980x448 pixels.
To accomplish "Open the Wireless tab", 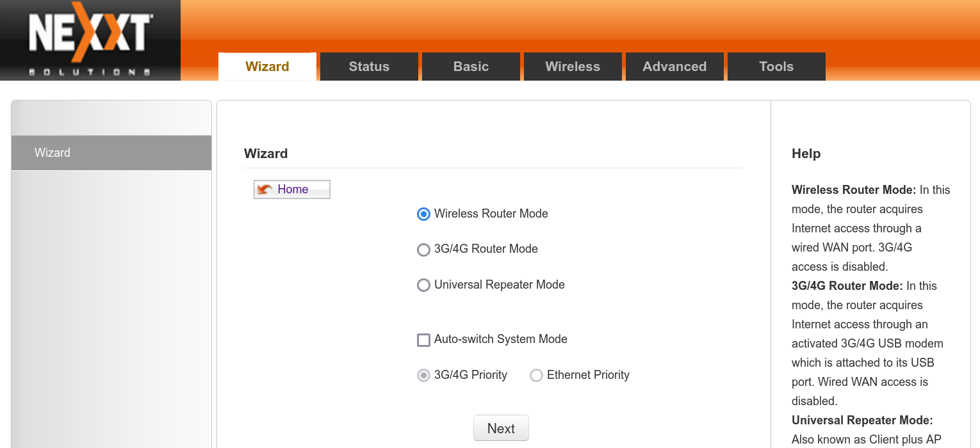I will 573,67.
